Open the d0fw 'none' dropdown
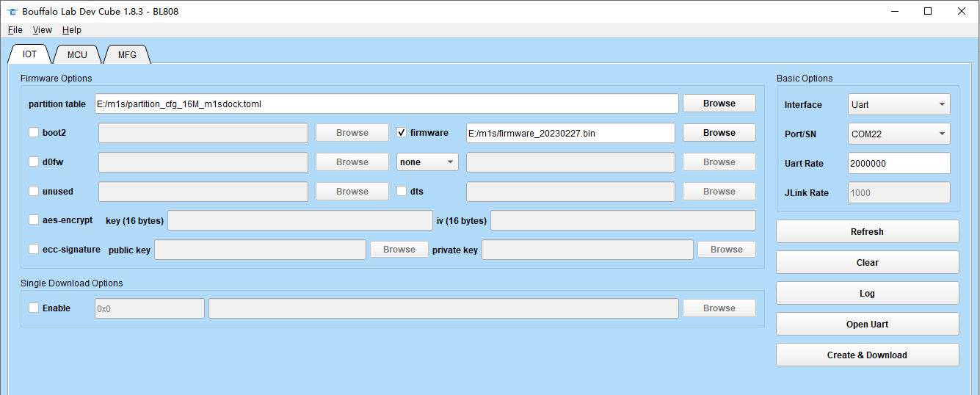Viewport: 980px width, 395px height. pos(427,162)
